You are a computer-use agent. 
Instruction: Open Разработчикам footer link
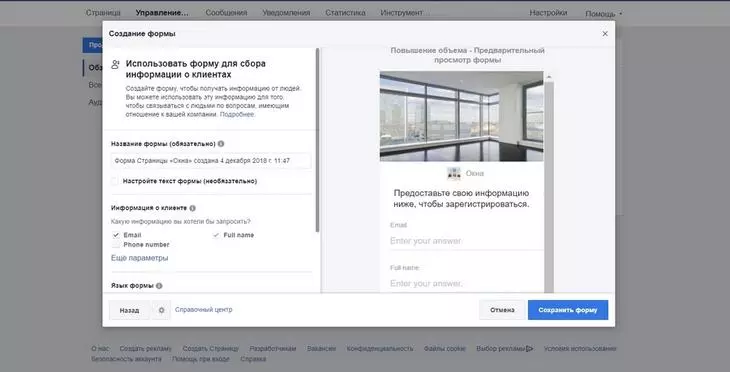pyautogui.click(x=273, y=348)
